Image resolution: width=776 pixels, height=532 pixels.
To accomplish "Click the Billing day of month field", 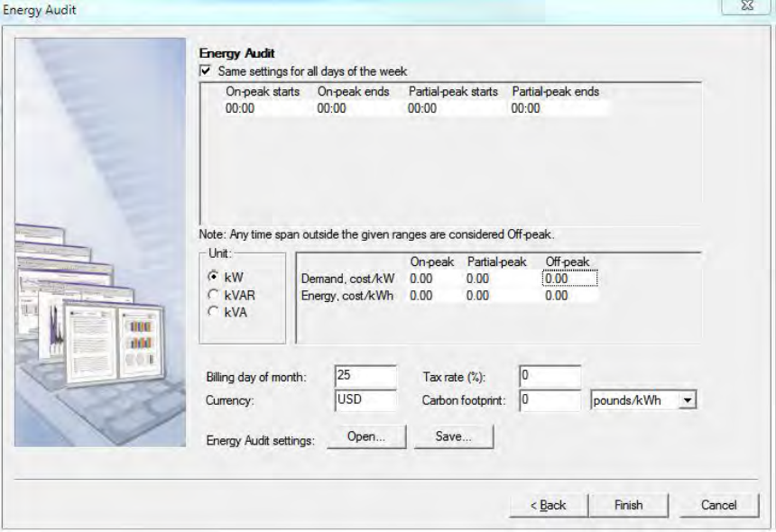I will pos(365,373).
